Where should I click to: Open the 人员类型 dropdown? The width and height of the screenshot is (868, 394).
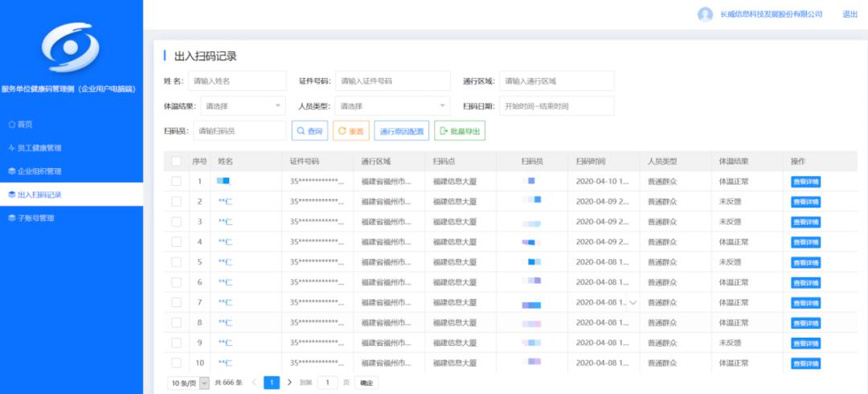tap(392, 106)
